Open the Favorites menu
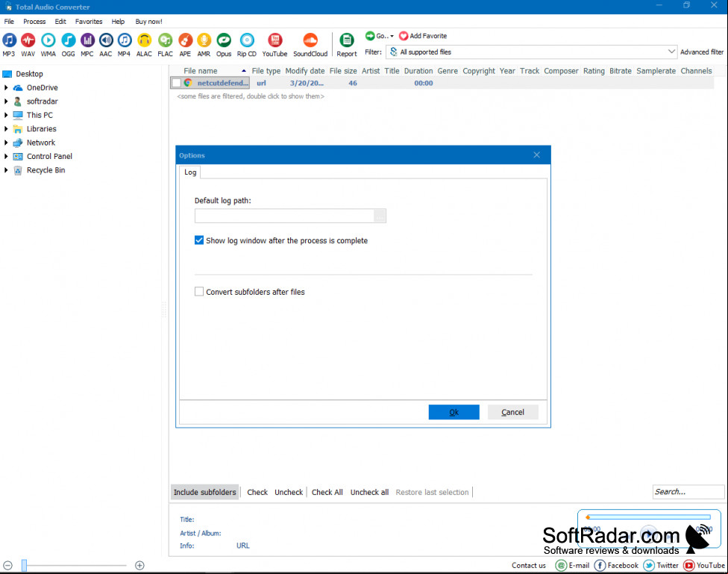This screenshot has height=574, width=728. click(89, 22)
